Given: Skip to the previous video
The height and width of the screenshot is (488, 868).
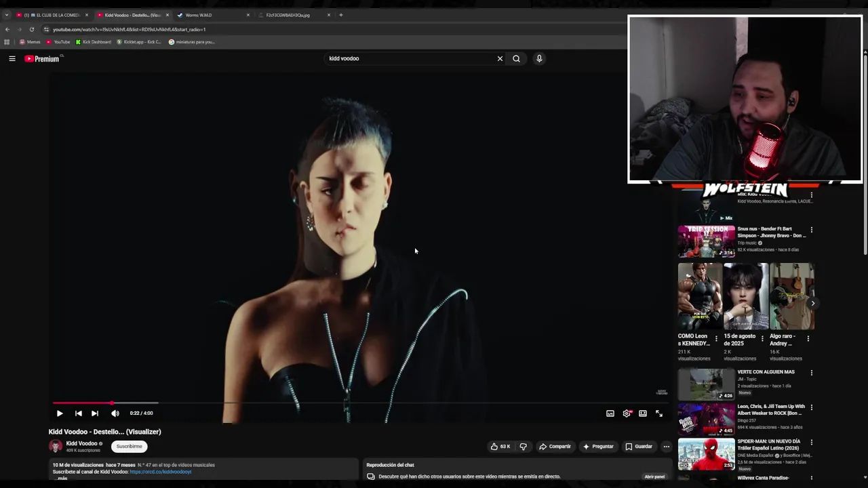Looking at the screenshot, I should tap(79, 413).
